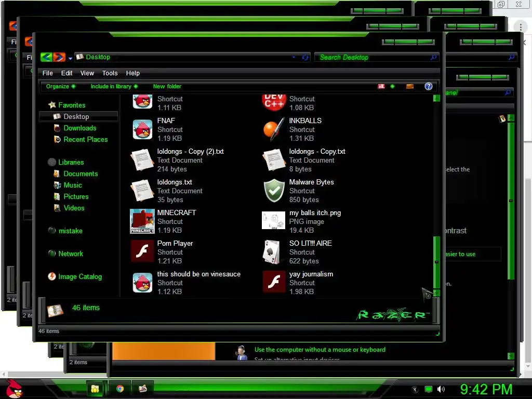Open the Documents library
The width and height of the screenshot is (532, 399).
click(76, 174)
